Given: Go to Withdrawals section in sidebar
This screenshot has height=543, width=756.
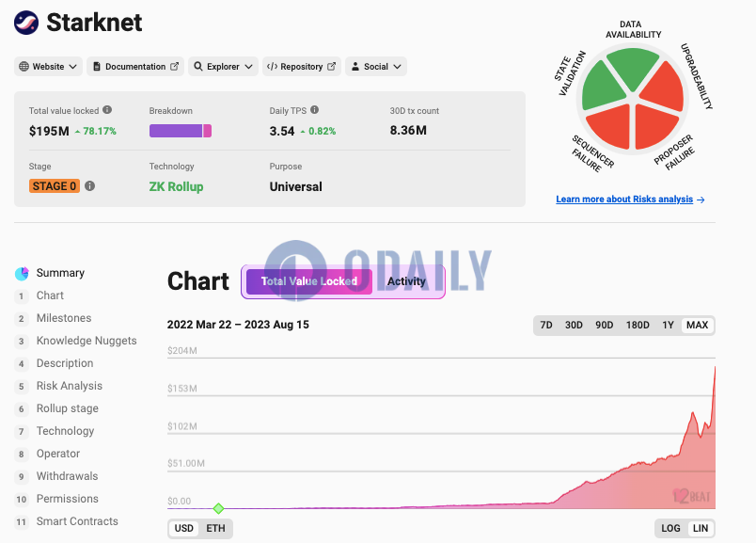Looking at the screenshot, I should click(x=68, y=476).
